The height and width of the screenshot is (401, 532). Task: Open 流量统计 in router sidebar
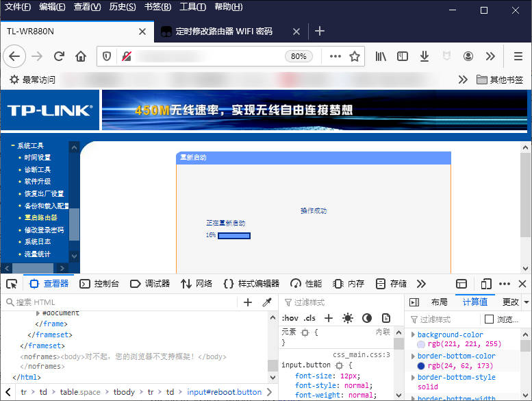(x=38, y=254)
